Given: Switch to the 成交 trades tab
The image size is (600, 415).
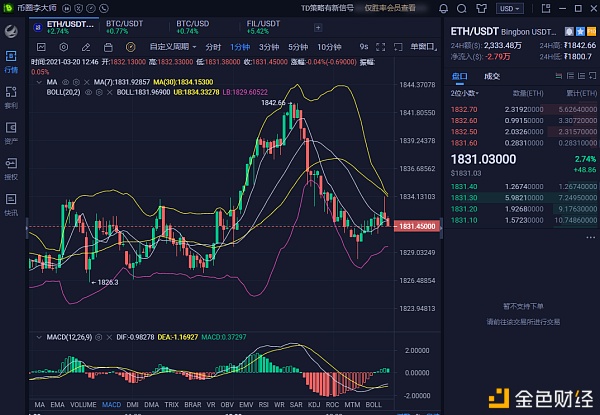Looking at the screenshot, I should [x=492, y=76].
